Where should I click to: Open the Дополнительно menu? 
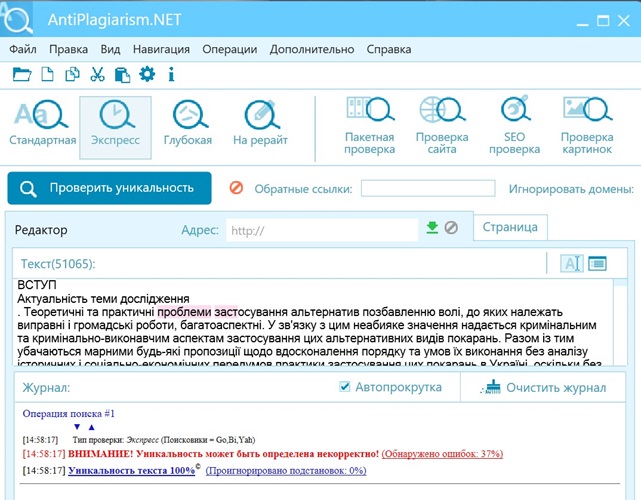click(312, 49)
